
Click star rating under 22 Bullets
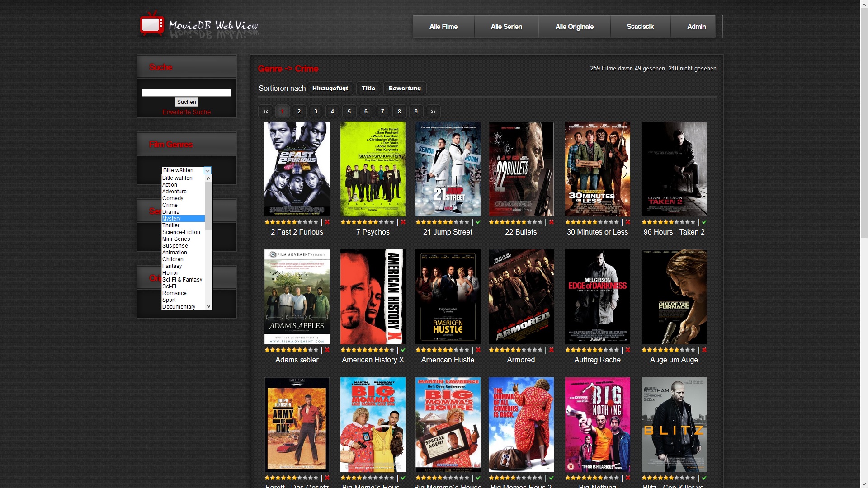(x=515, y=222)
